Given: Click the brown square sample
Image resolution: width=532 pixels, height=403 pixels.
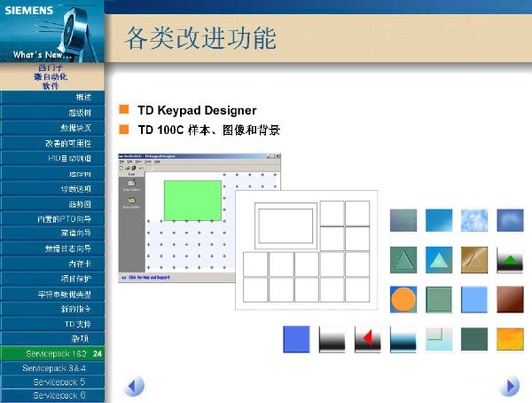Looking at the screenshot, I should point(510,299).
